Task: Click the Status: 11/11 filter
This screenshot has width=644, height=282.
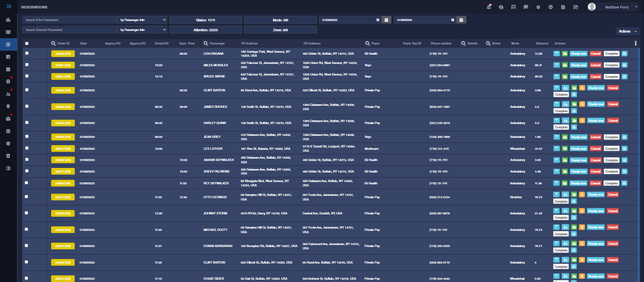Action: coord(206,20)
